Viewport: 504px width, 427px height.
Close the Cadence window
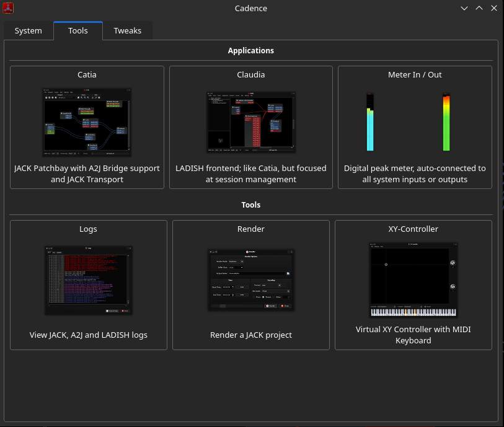coord(493,8)
